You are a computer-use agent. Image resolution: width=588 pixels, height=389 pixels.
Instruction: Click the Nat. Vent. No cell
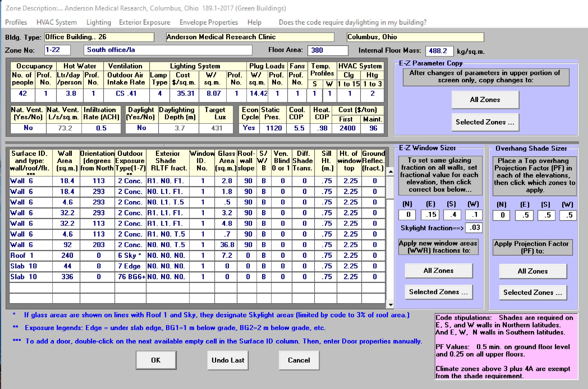pyautogui.click(x=28, y=128)
